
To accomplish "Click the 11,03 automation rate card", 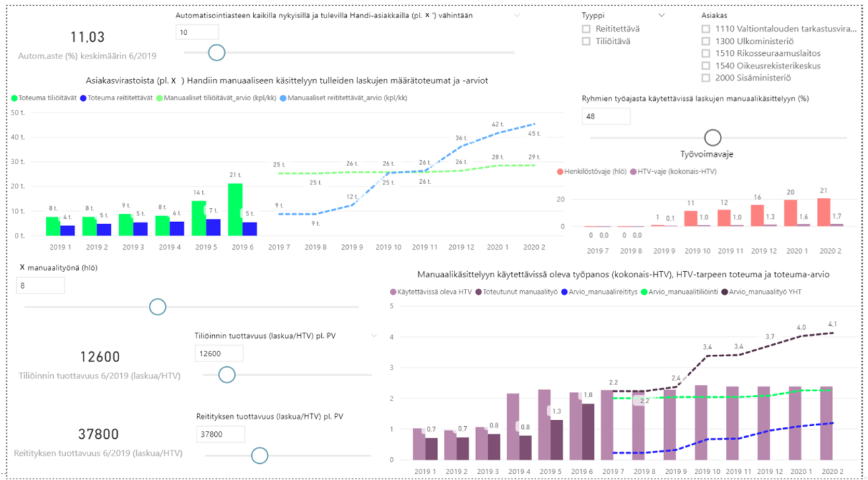I will pyautogui.click(x=88, y=38).
